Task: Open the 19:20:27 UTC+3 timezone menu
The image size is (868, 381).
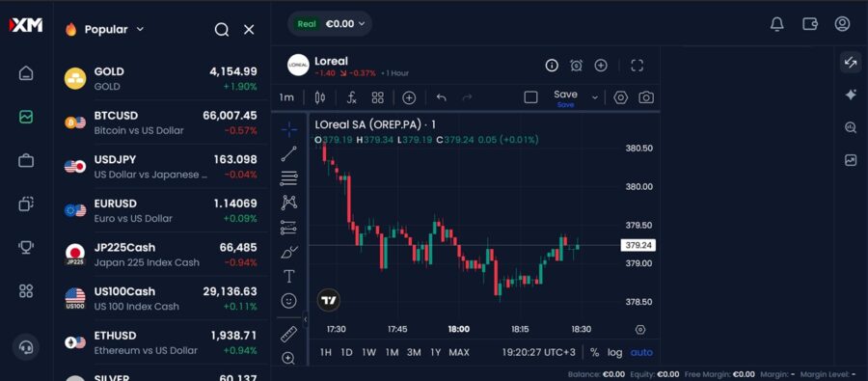Action: coord(538,352)
